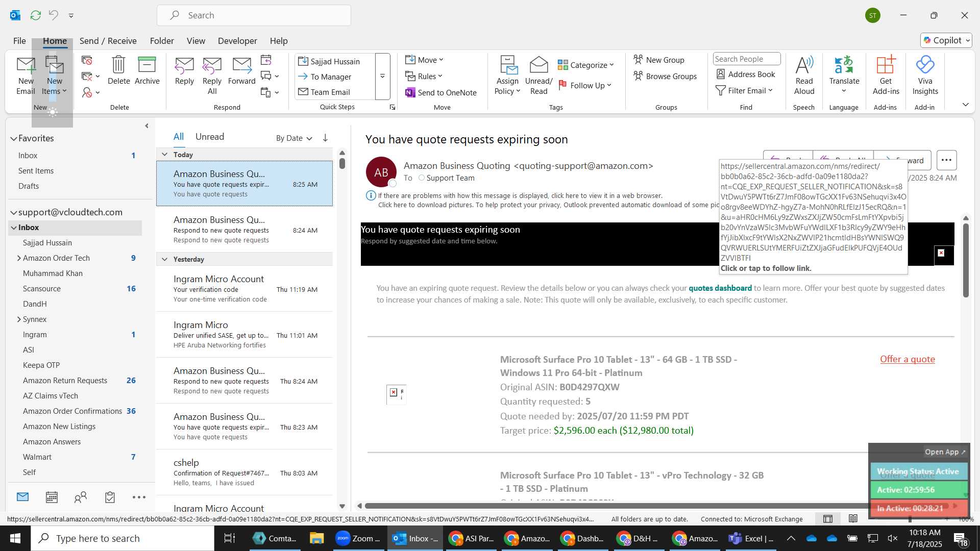The image size is (980, 551).
Task: Click the Search People field
Action: (746, 59)
